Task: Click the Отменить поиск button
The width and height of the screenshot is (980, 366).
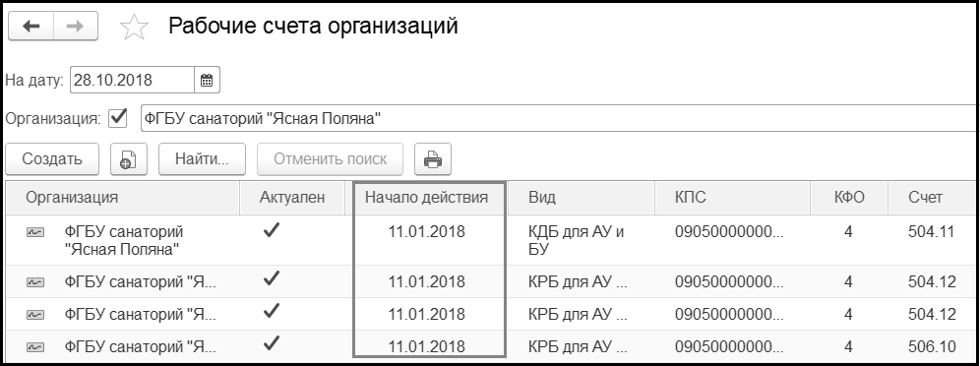Action: [330, 159]
